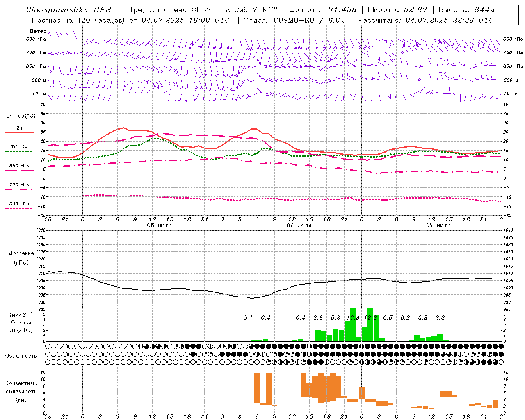Select the Долгота: 91.458 header field

[x=323, y=10]
